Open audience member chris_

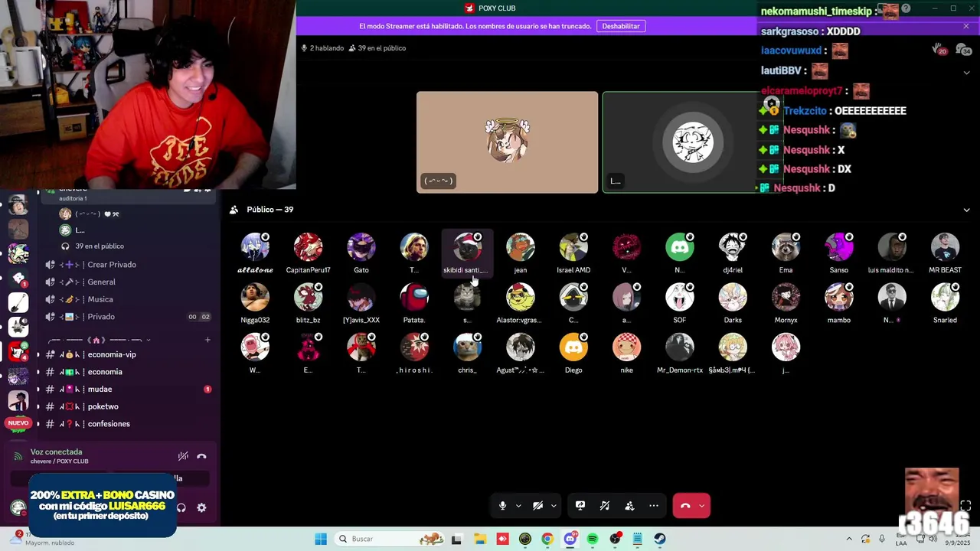467,354
